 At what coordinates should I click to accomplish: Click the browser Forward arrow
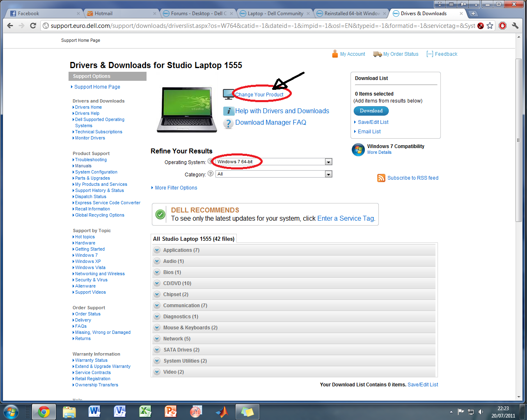[x=22, y=25]
